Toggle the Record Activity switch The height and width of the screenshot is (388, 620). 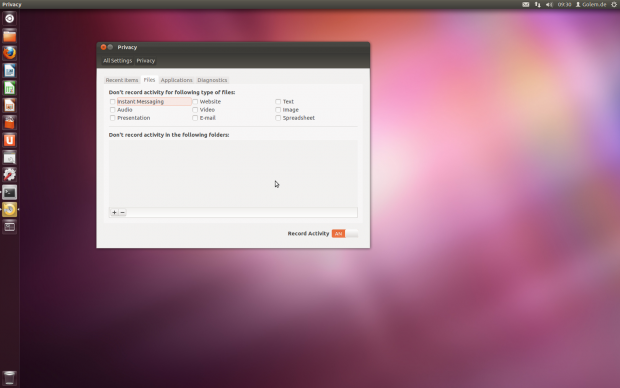(345, 234)
